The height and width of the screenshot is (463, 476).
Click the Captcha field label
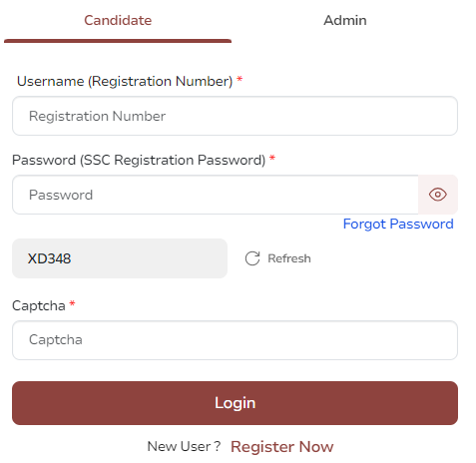pyautogui.click(x=39, y=305)
